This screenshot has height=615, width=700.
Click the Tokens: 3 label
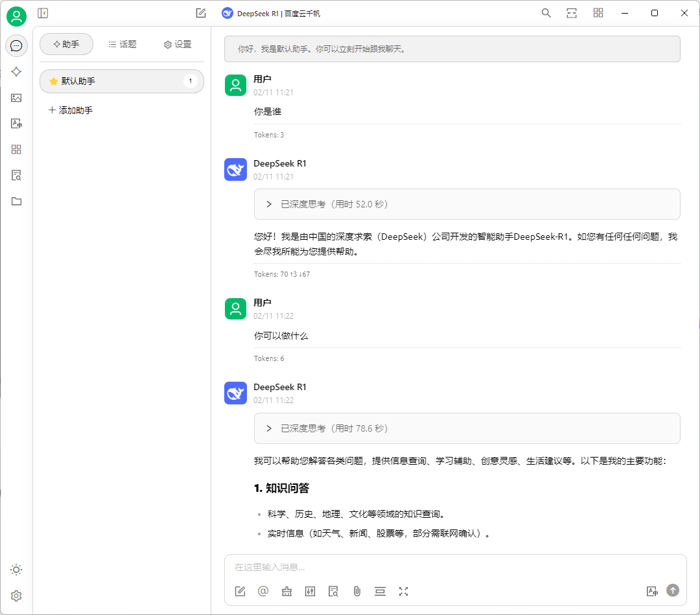[x=269, y=135]
